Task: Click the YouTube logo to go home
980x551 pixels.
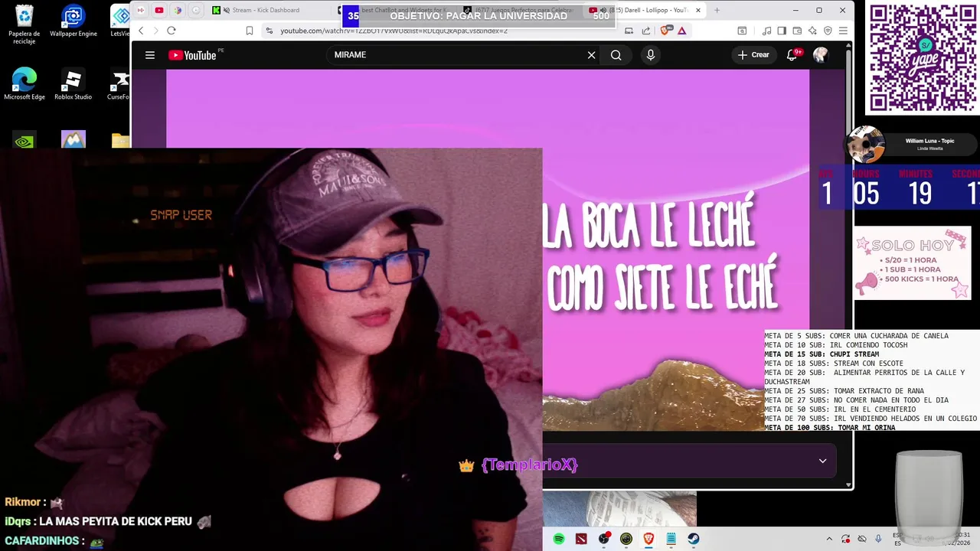Action: pyautogui.click(x=192, y=55)
